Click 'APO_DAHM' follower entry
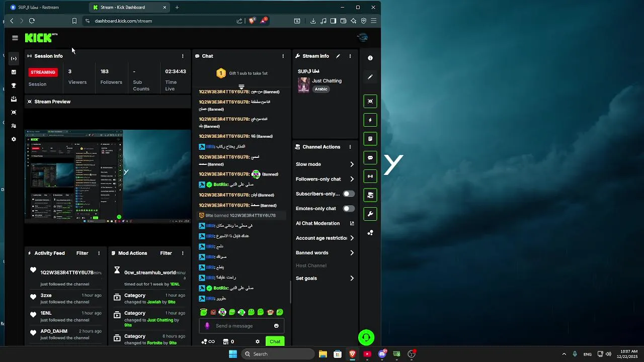The width and height of the screenshot is (644, 362). click(54, 332)
